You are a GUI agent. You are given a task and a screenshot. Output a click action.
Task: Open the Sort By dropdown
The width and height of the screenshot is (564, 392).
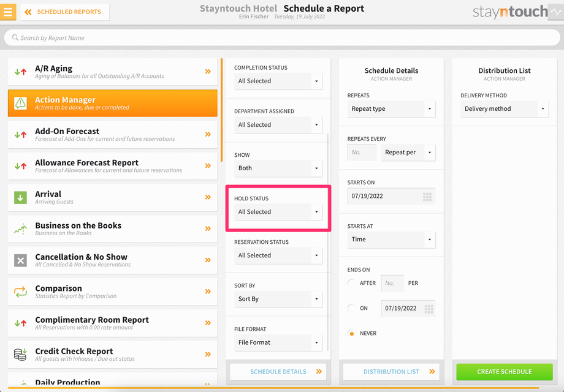pos(278,299)
